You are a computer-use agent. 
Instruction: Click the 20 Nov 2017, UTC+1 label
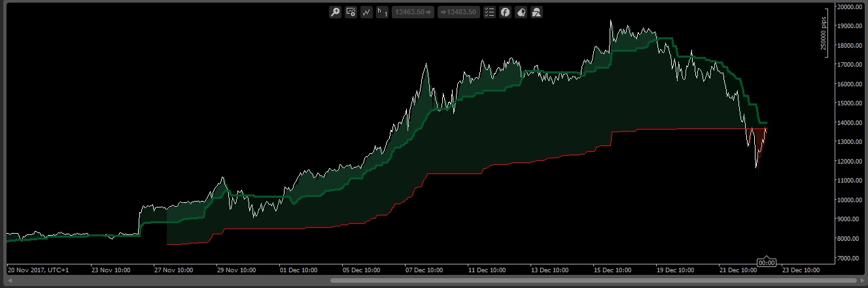coord(38,269)
